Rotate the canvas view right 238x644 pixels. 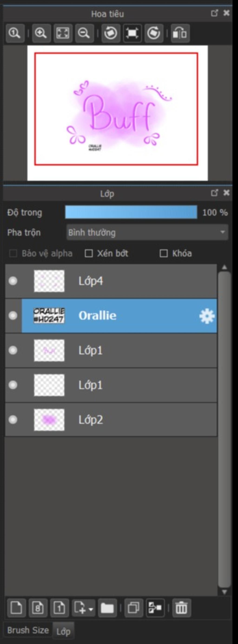coord(153,33)
